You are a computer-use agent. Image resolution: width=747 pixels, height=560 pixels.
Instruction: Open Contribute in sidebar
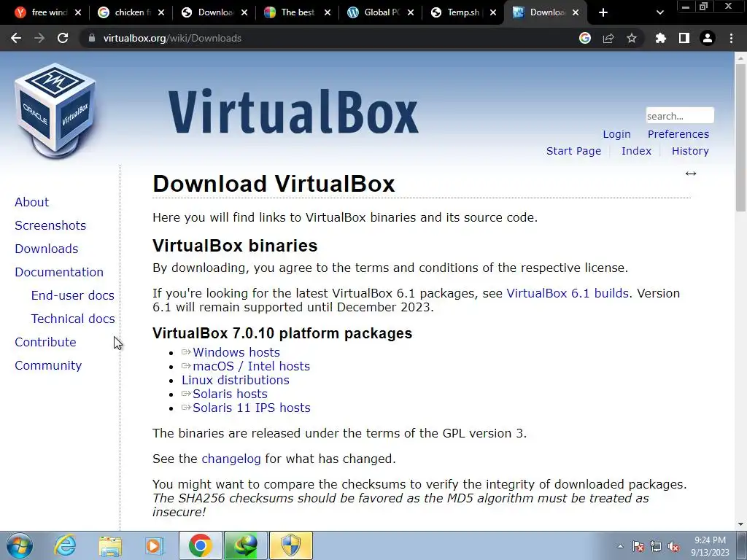(x=45, y=342)
